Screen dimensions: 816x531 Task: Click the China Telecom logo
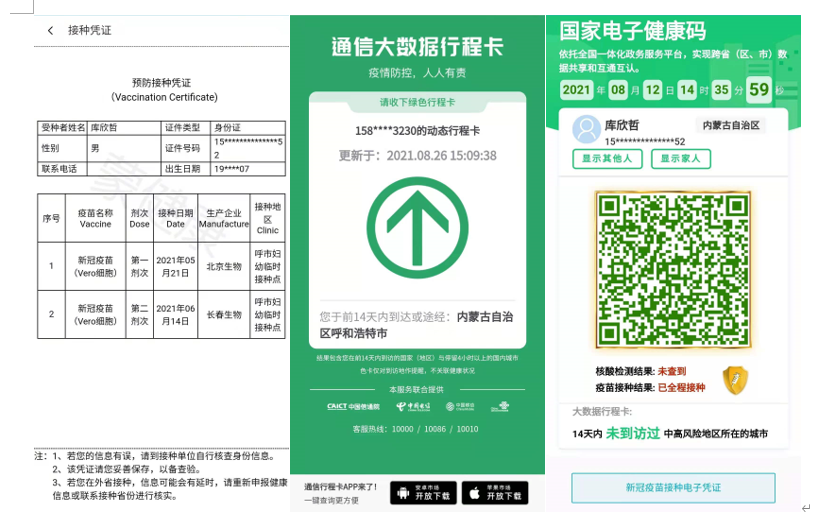pyautogui.click(x=413, y=407)
